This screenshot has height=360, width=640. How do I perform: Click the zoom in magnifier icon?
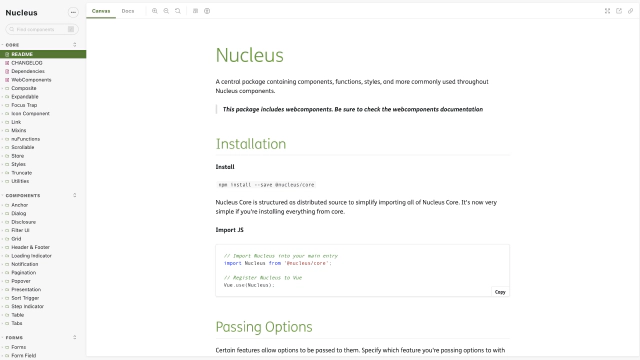(155, 11)
